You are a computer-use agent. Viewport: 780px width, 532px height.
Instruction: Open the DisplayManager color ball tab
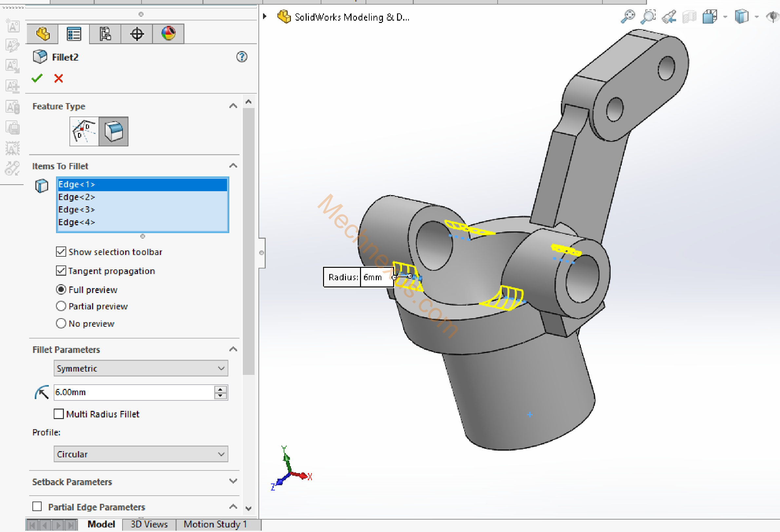(168, 34)
